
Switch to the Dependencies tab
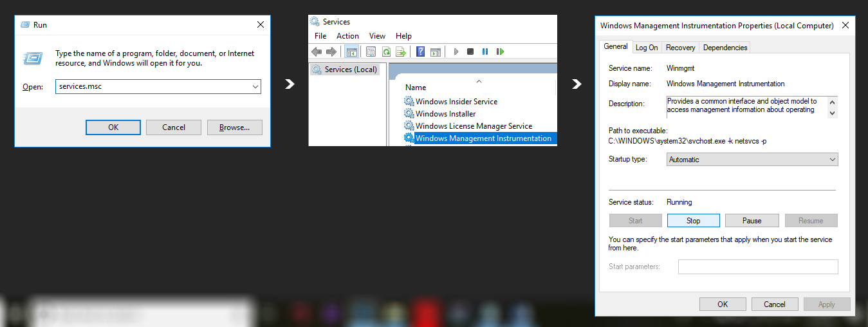(725, 48)
